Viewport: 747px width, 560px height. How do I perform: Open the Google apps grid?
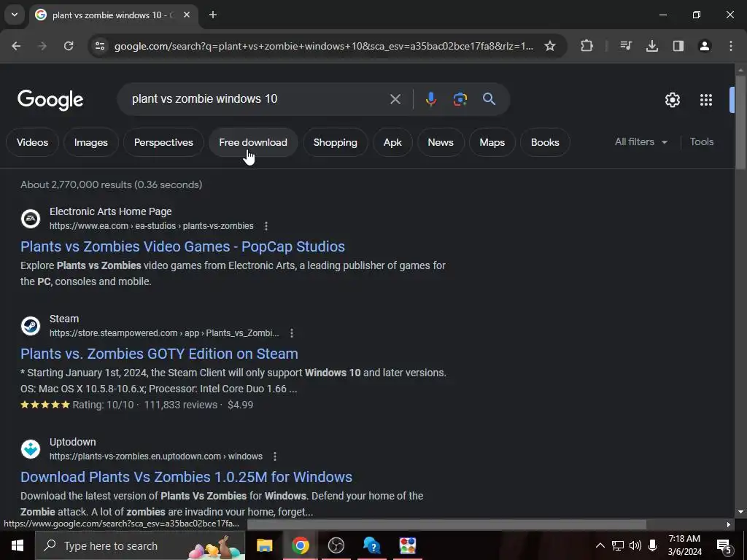[x=706, y=100]
